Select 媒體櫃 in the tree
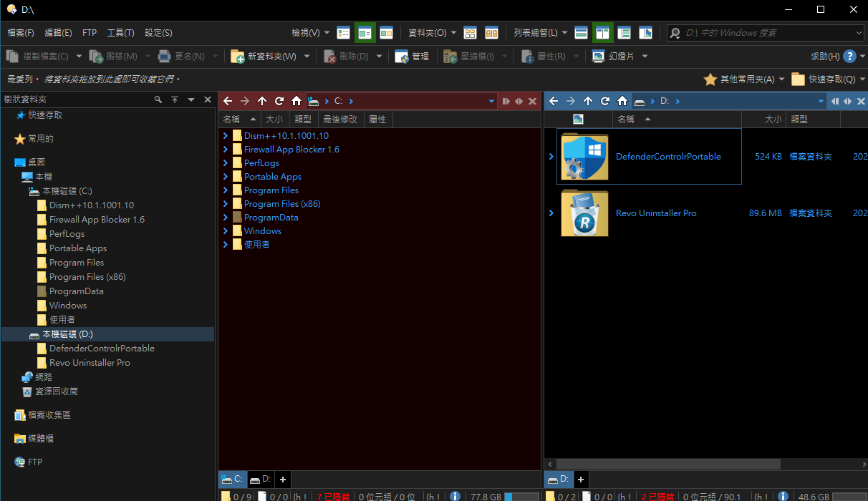Image resolution: width=868 pixels, height=501 pixels. pyautogui.click(x=40, y=439)
